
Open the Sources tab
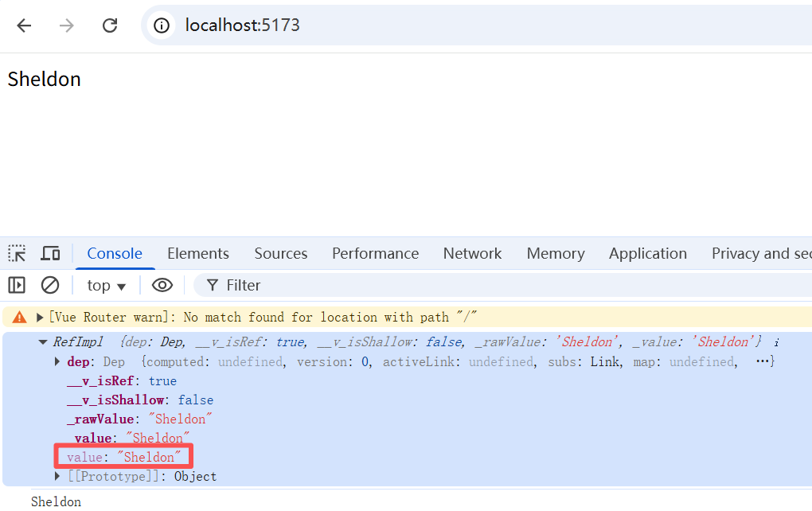pos(281,254)
